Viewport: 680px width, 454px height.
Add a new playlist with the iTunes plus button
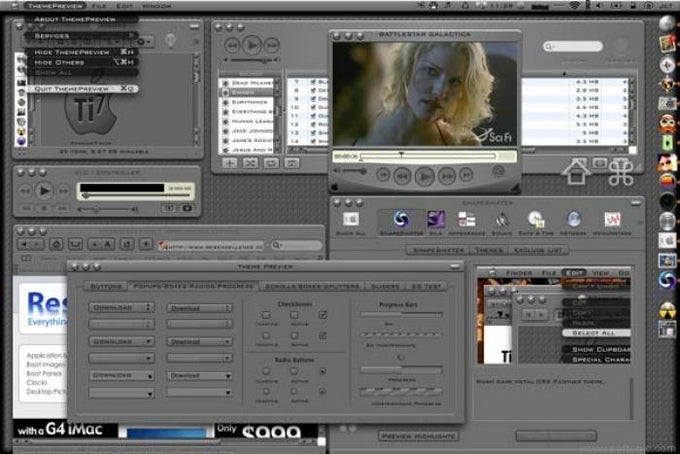click(x=230, y=163)
